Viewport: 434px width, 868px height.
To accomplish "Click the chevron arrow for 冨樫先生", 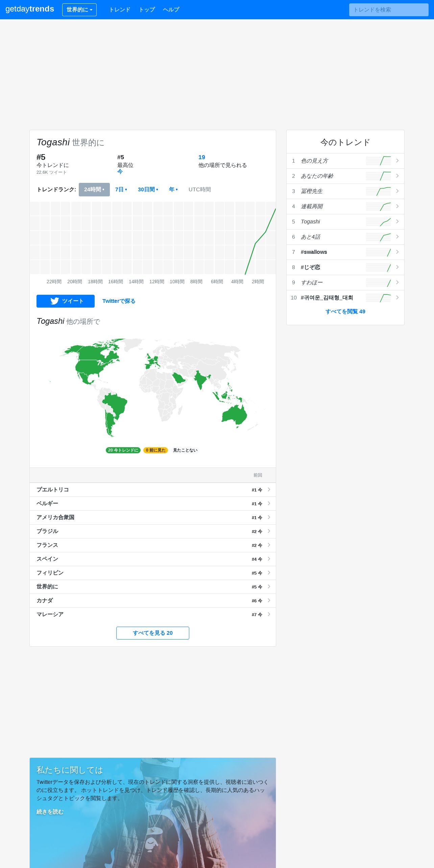I will [x=397, y=191].
